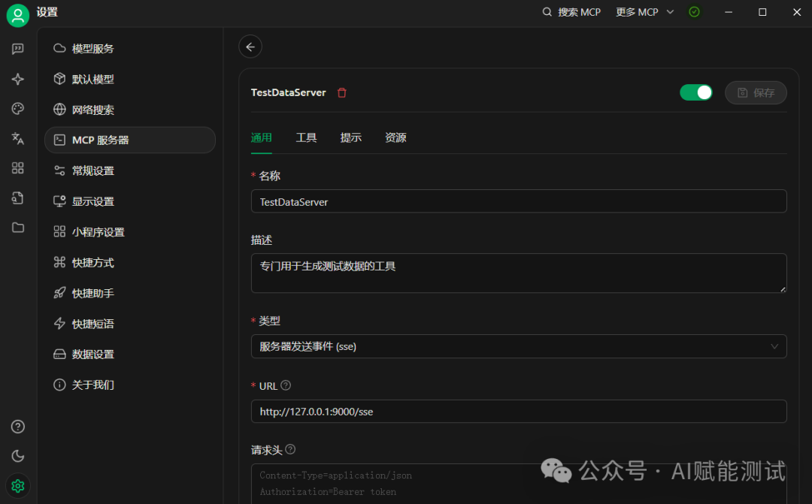The image size is (812, 504).
Task: Open 模型服务 in settings menu
Action: [93, 49]
